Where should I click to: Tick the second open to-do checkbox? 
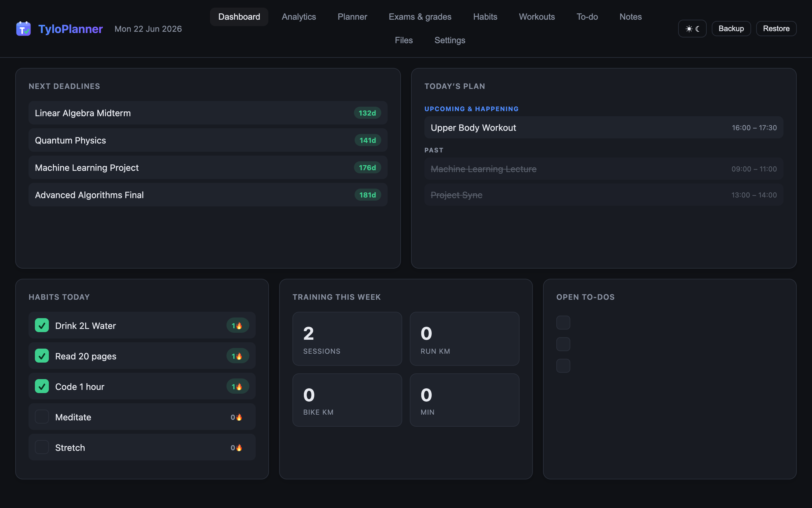point(563,344)
